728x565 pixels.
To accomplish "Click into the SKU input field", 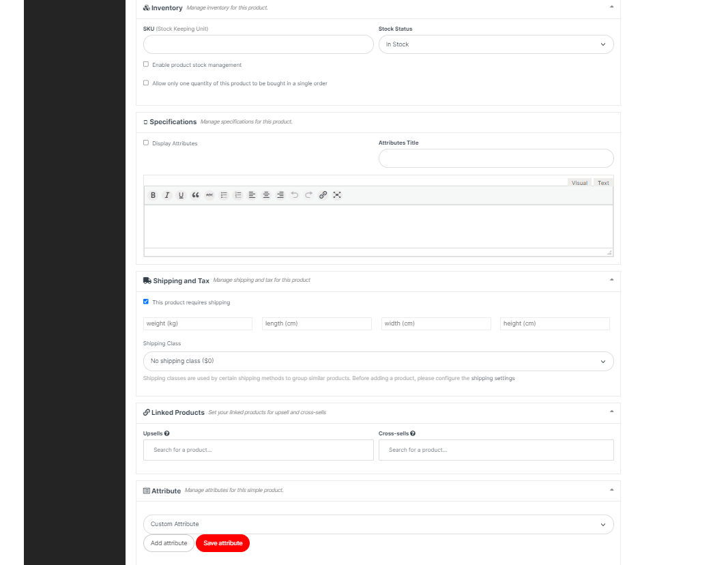I will point(258,44).
